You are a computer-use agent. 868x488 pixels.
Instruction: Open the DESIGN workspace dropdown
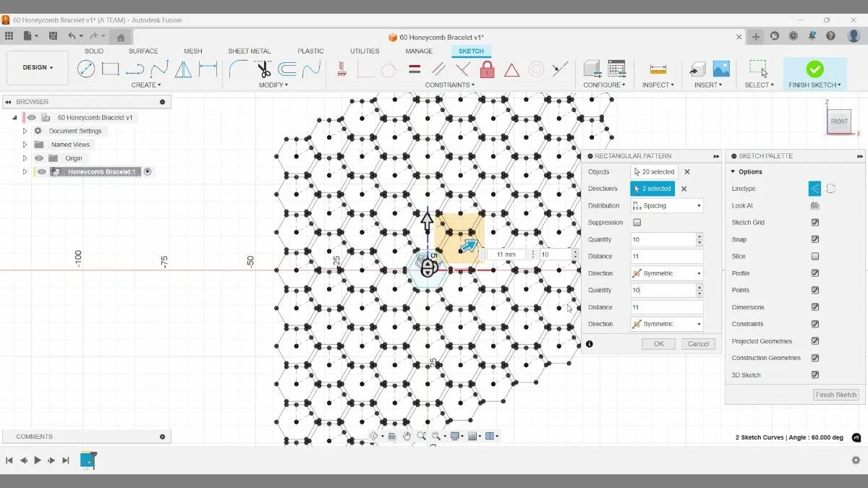(37, 67)
